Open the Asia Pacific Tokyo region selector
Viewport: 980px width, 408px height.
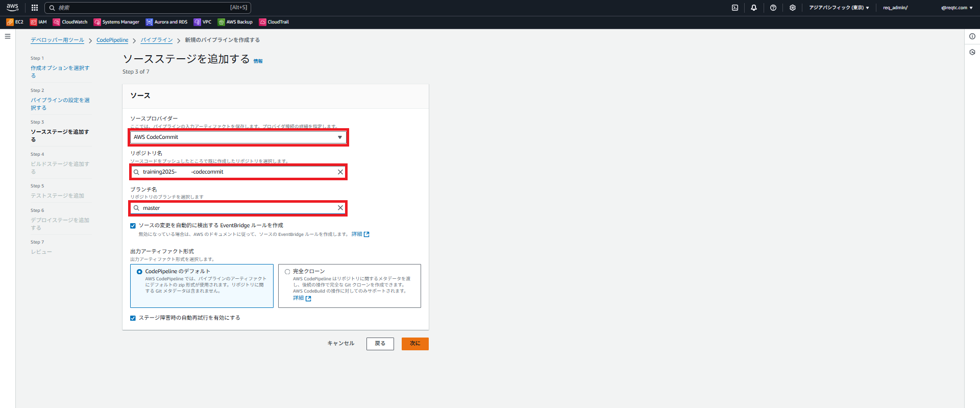(839, 8)
